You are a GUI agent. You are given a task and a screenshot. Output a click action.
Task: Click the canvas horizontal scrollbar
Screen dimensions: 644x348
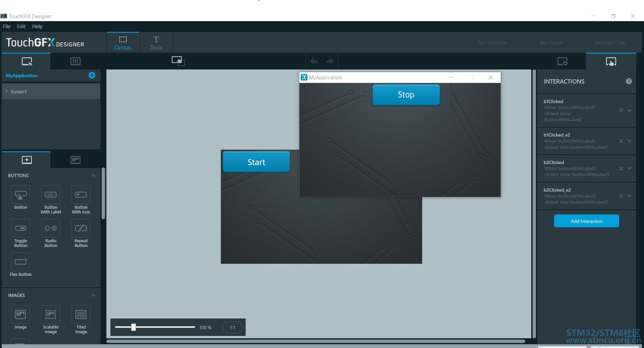[x=316, y=341]
